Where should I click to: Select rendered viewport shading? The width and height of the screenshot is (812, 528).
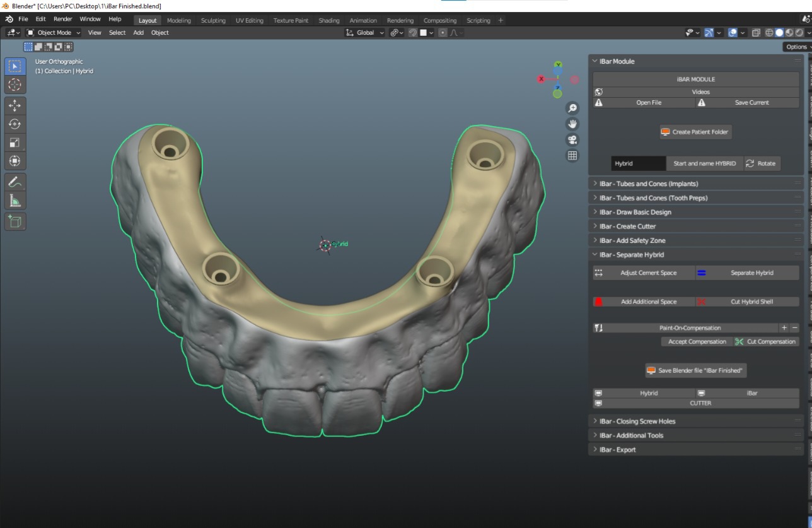pyautogui.click(x=799, y=33)
